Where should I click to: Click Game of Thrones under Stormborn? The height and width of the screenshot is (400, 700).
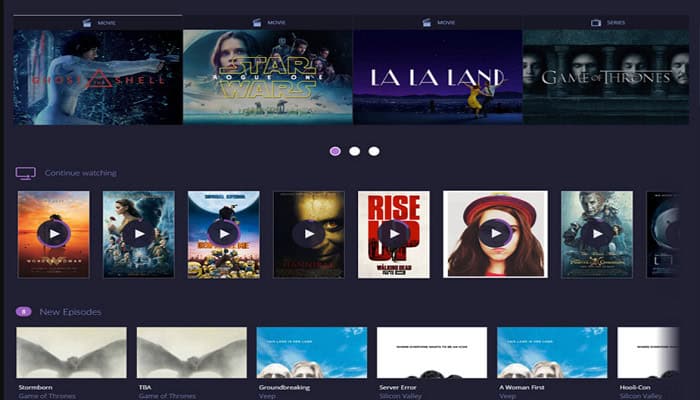click(47, 396)
